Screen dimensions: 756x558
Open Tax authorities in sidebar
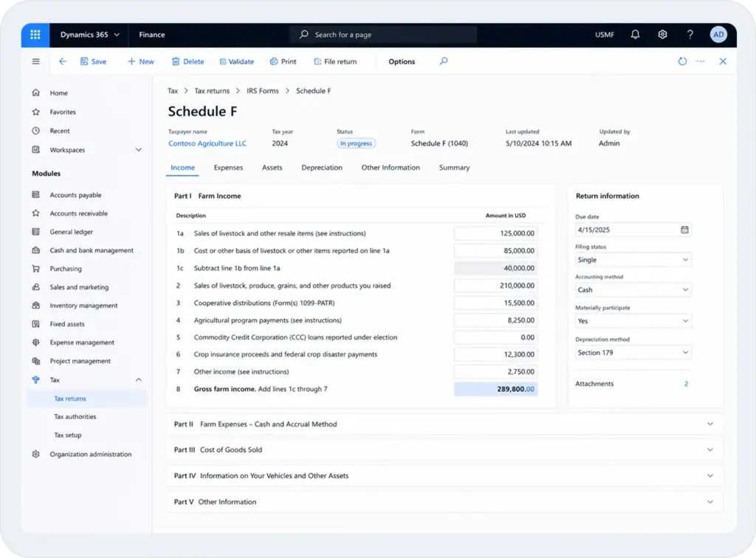pos(75,417)
